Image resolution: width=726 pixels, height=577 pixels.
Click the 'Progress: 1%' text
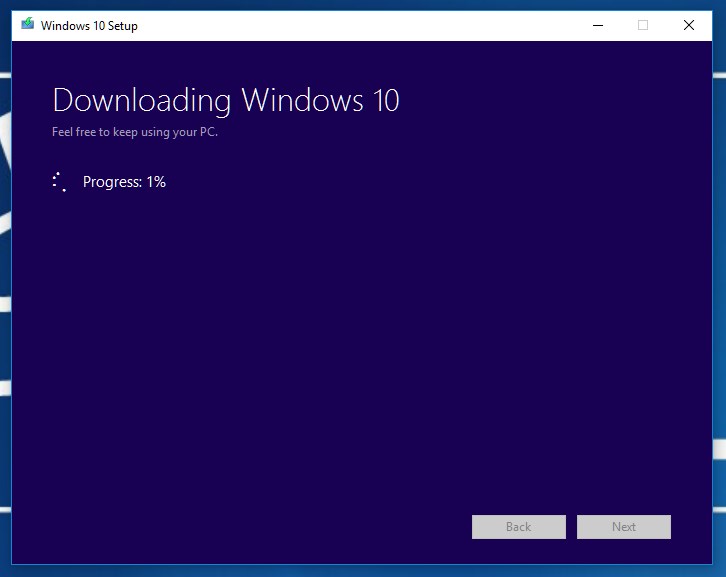124,182
